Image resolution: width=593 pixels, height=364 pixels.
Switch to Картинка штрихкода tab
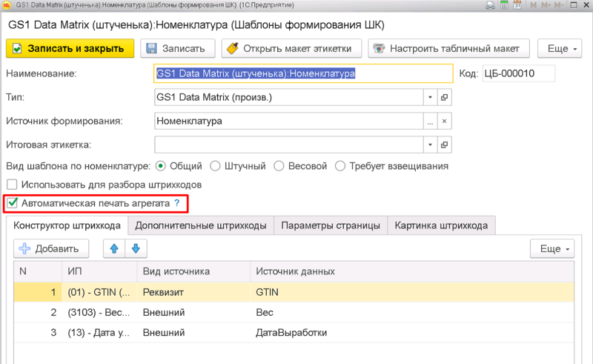click(441, 225)
